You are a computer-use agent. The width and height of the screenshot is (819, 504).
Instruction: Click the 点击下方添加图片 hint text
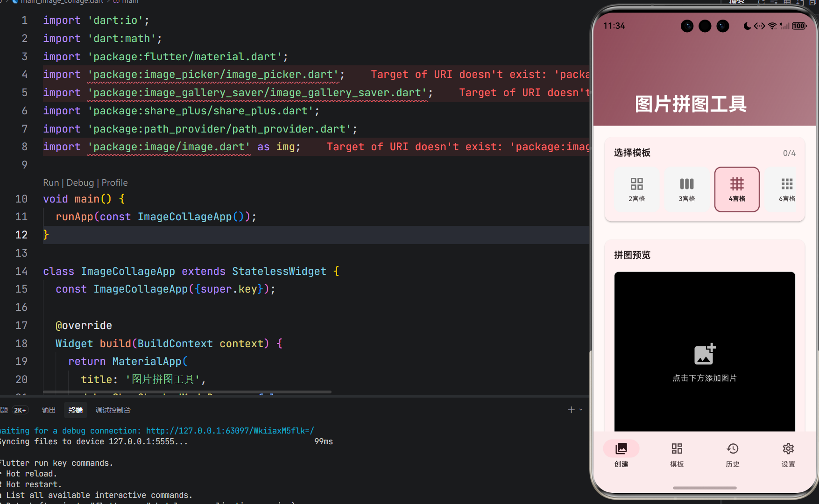pyautogui.click(x=705, y=378)
